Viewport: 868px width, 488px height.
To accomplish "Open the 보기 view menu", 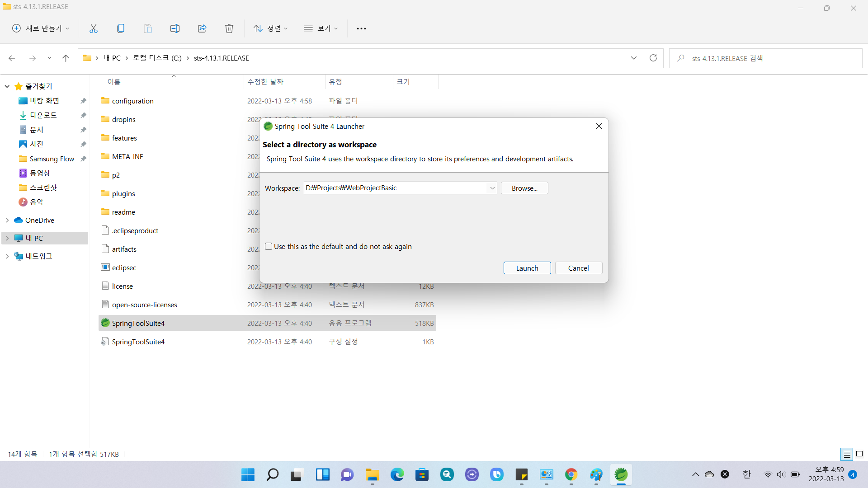I will pos(321,28).
